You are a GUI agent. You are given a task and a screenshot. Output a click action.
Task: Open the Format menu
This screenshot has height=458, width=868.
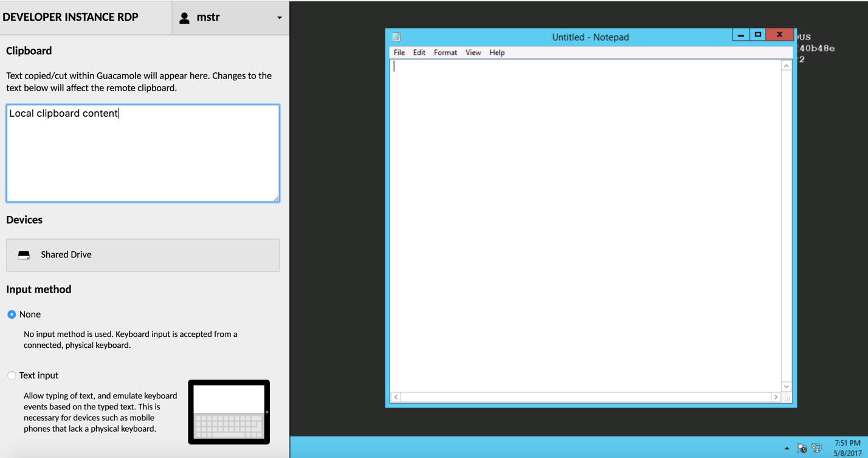coord(445,52)
